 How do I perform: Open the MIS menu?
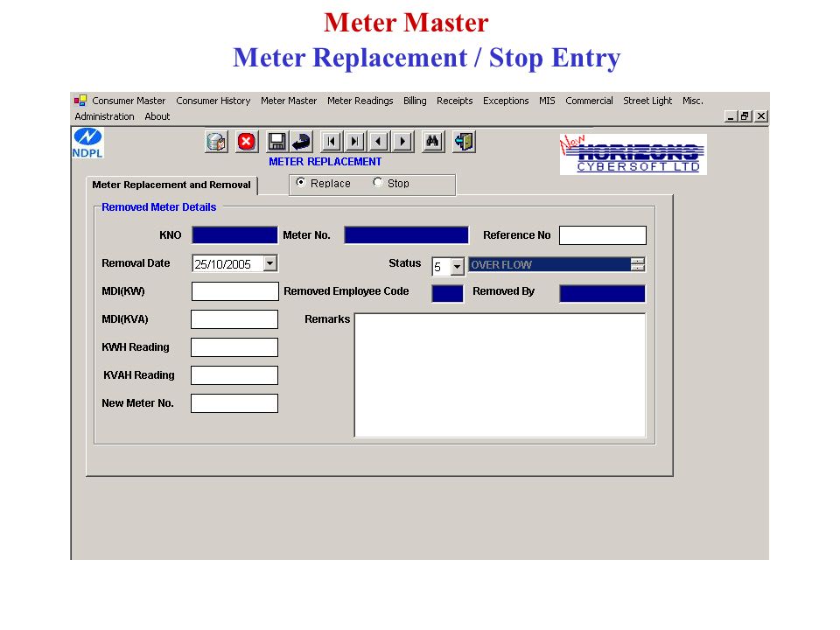coord(547,101)
